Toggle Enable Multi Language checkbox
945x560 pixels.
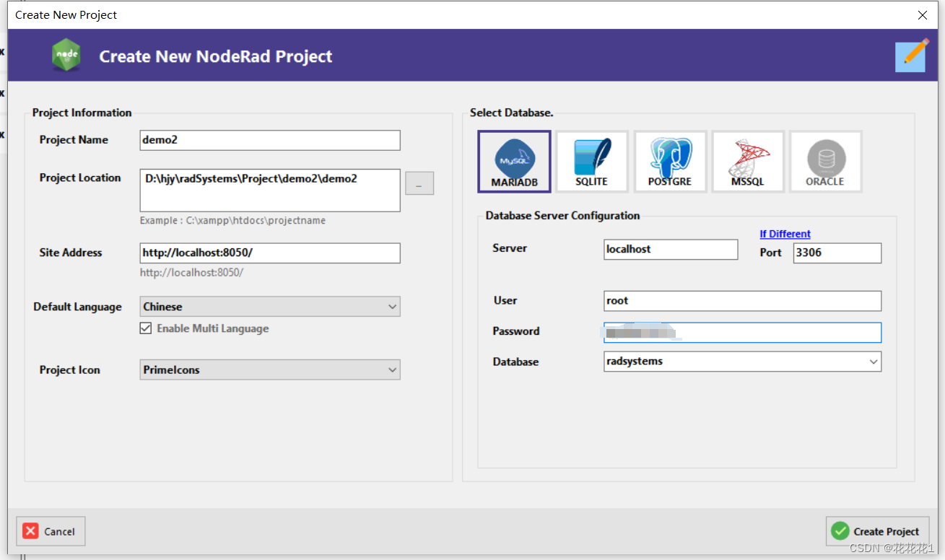click(147, 328)
